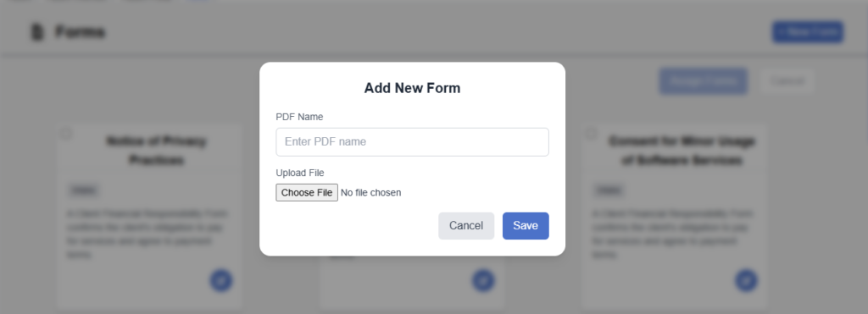Focus the Enter PDF name input field
This screenshot has height=314, width=868.
click(x=413, y=142)
